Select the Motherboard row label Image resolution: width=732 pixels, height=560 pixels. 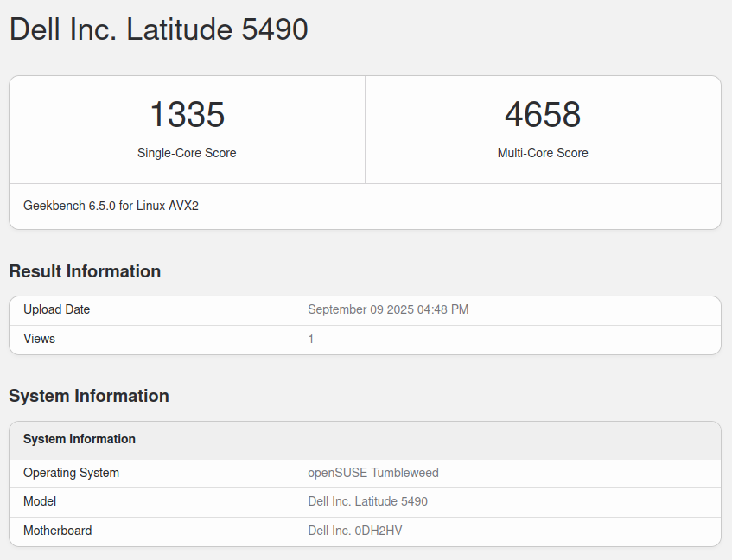click(57, 531)
